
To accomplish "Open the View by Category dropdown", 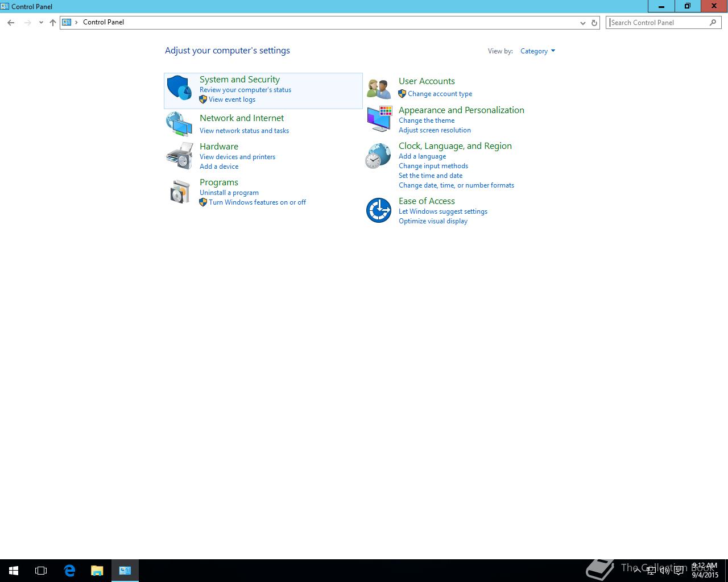I will coord(537,51).
